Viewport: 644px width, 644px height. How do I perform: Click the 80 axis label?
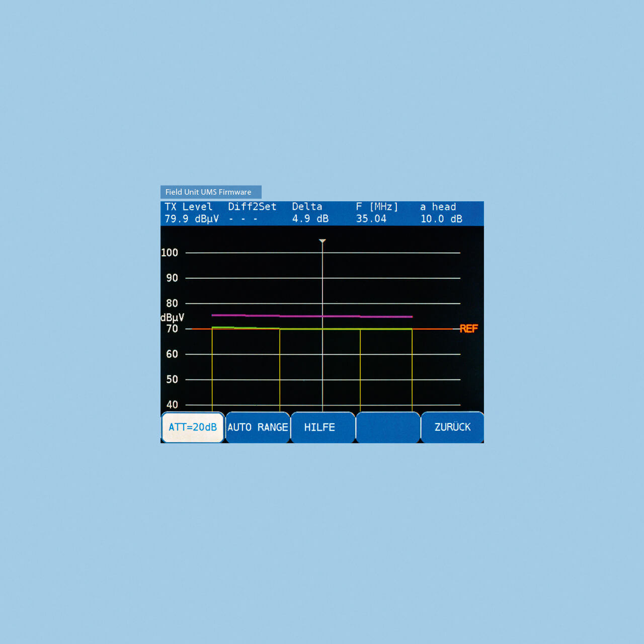coord(172,303)
